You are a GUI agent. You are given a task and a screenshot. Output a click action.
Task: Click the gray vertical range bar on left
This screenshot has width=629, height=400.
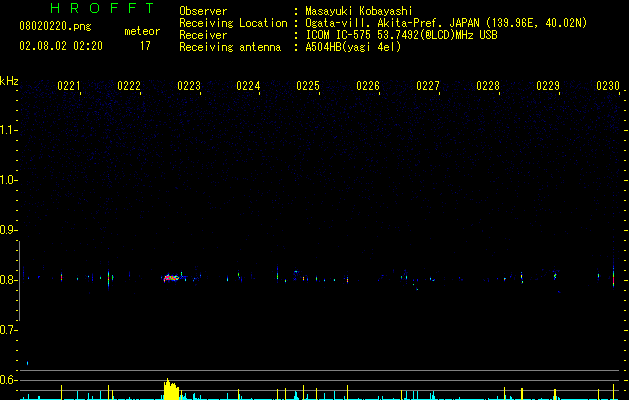(19, 281)
